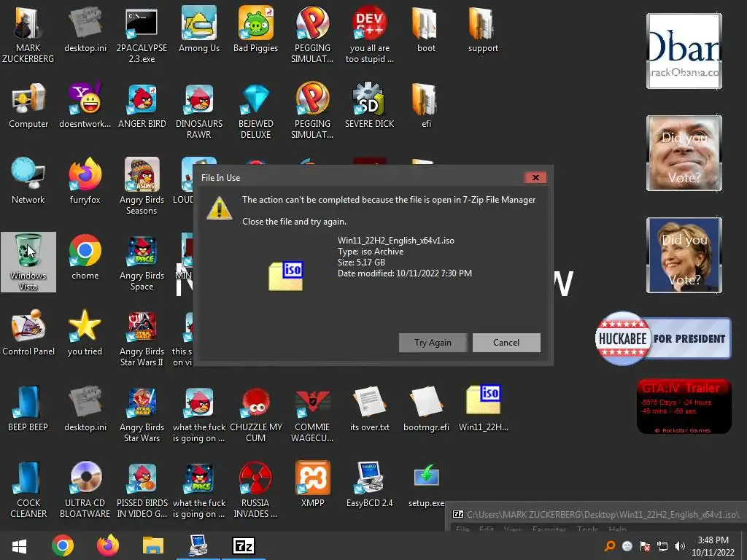747x560 pixels.
Task: Click the BarackObama.com gadget
Action: tap(684, 51)
